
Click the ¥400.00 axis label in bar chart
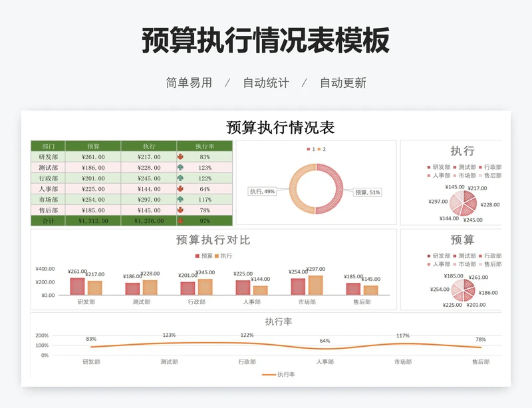pyautogui.click(x=45, y=269)
